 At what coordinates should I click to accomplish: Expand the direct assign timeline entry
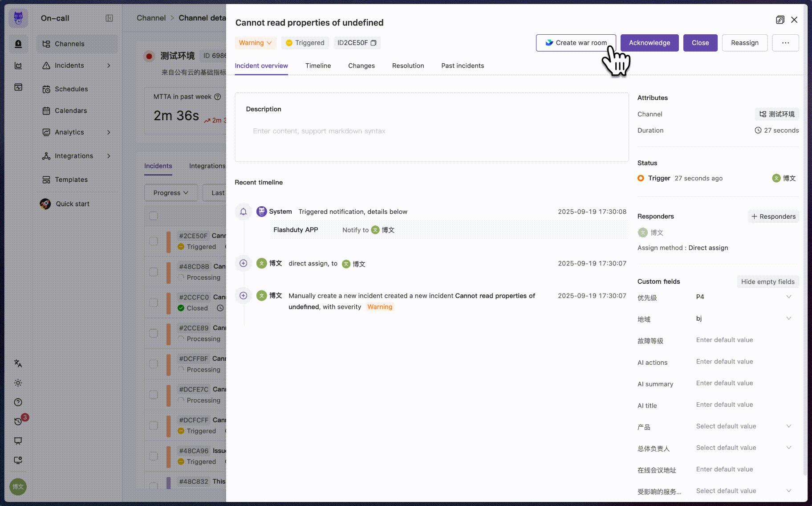pos(244,263)
